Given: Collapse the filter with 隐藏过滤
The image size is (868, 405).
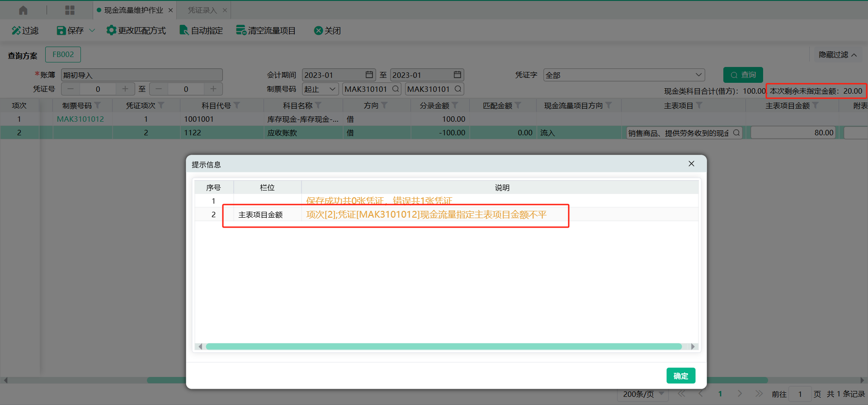Looking at the screenshot, I should click(x=837, y=55).
